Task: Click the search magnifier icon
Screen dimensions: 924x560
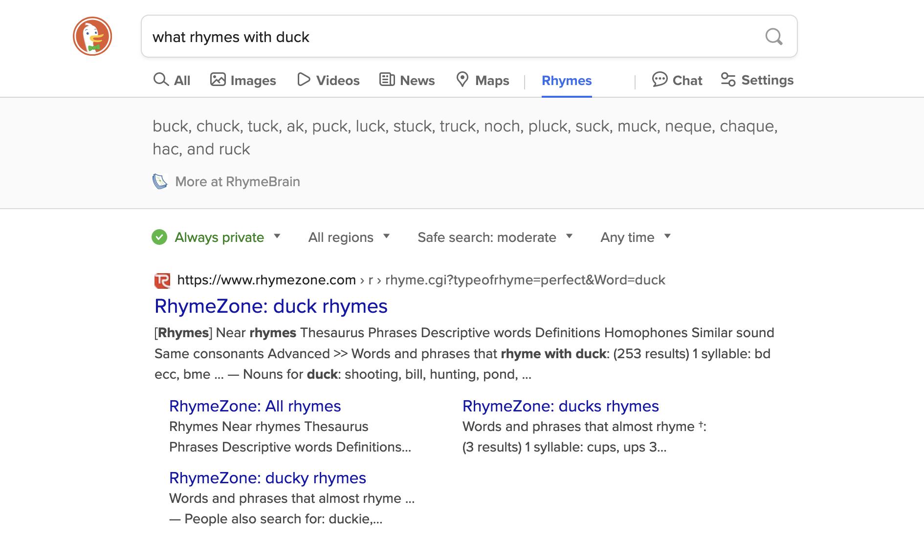Action: 774,37
